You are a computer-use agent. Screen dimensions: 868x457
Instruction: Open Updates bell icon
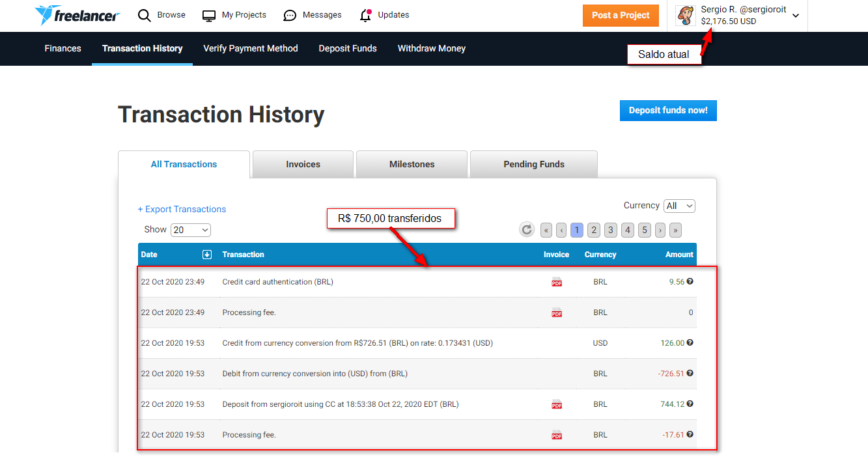coord(366,16)
